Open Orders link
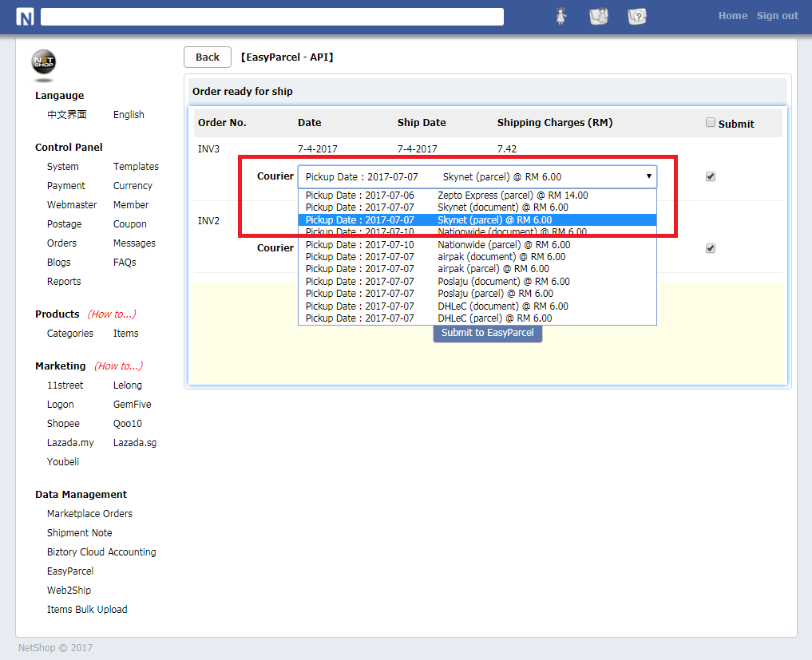812x660 pixels. (x=61, y=243)
